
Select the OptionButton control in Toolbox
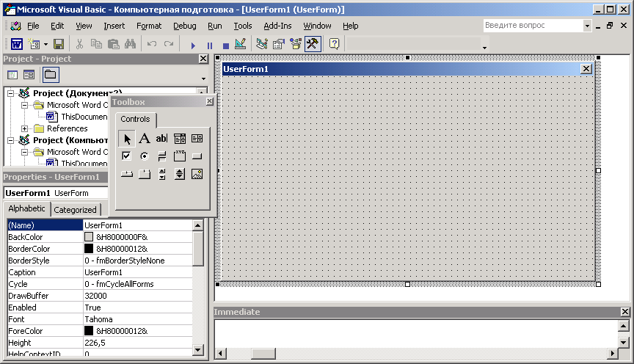(x=145, y=156)
